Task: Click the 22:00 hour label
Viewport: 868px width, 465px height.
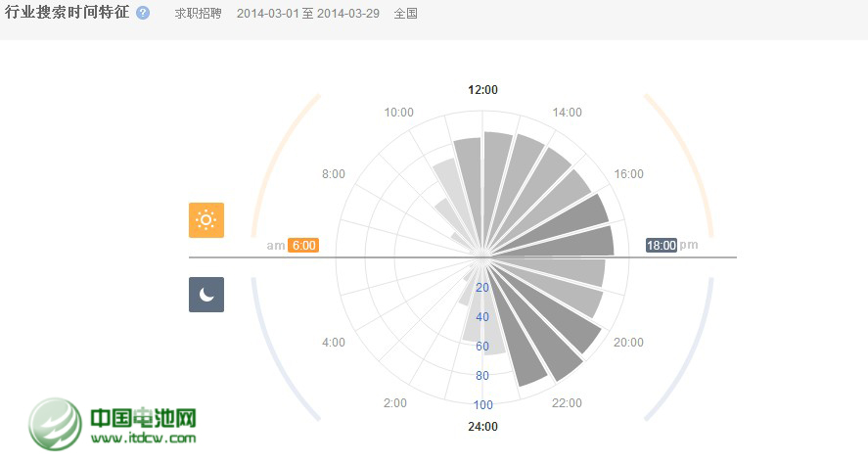Action: coord(567,403)
